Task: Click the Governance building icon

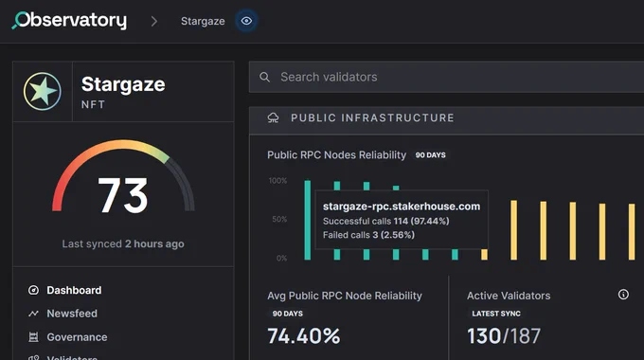Action: click(34, 337)
